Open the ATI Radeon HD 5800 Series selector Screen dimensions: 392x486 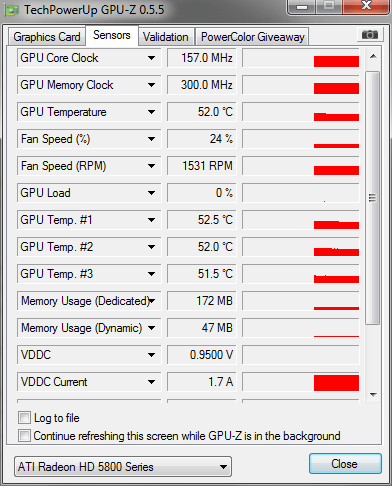pyautogui.click(x=123, y=467)
